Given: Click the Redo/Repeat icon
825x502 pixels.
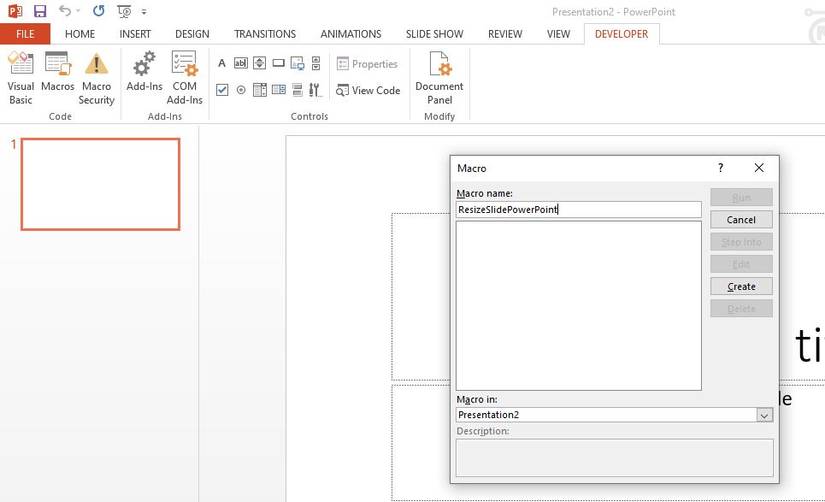Looking at the screenshot, I should [98, 11].
